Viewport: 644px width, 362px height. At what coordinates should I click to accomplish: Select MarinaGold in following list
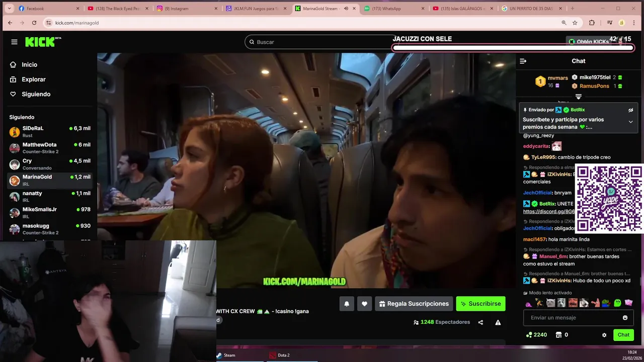tap(49, 180)
